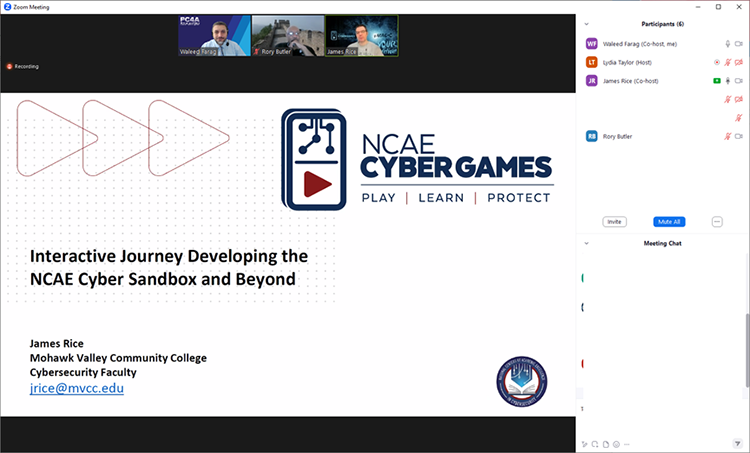Viewport: 750px width, 453px height.
Task: Click Lydia Taylor's recording status icon
Action: pos(717,62)
